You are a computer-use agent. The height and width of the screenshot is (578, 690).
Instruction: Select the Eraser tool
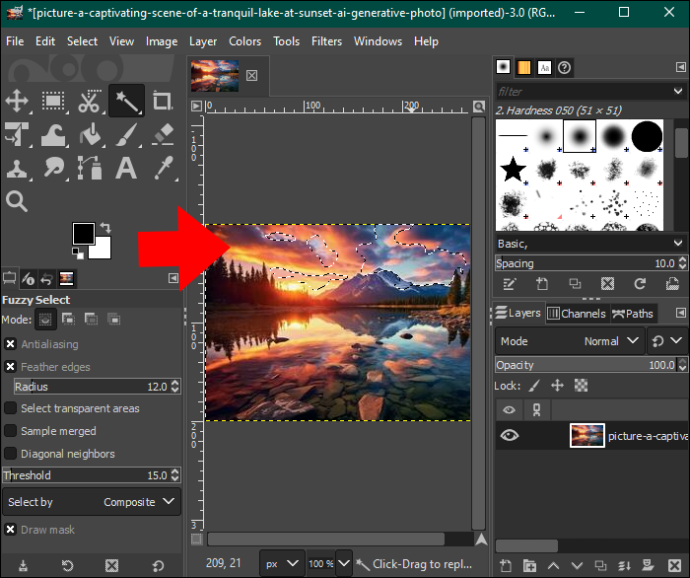coord(163,134)
